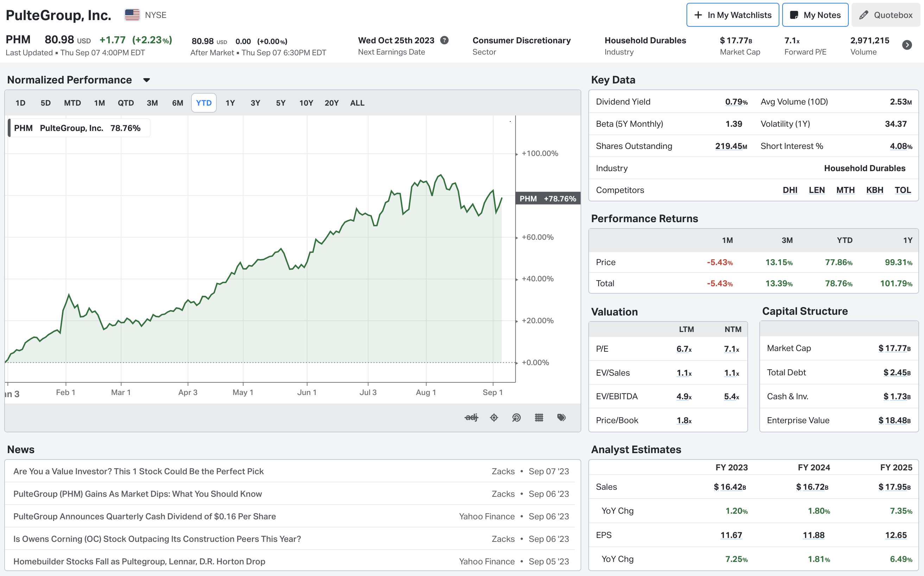This screenshot has height=576, width=924.
Task: Click the crosshair target icon under chart
Action: (x=494, y=418)
